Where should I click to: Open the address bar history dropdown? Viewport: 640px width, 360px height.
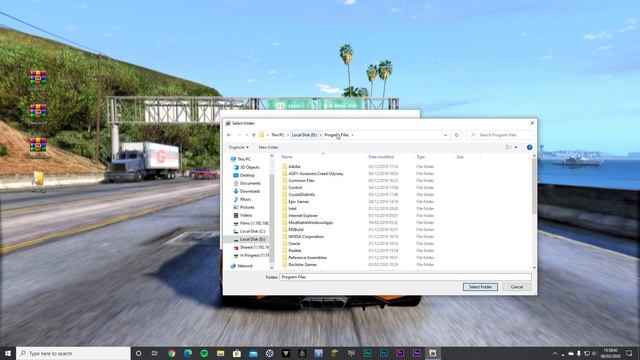(445, 135)
